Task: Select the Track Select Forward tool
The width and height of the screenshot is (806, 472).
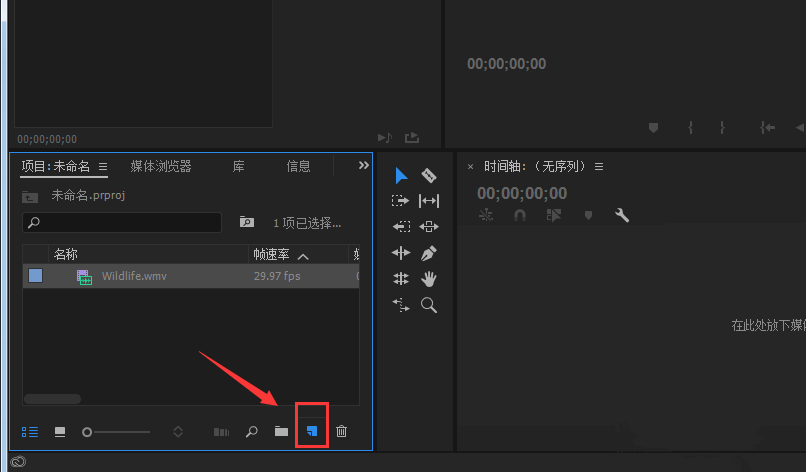Action: pyautogui.click(x=400, y=201)
